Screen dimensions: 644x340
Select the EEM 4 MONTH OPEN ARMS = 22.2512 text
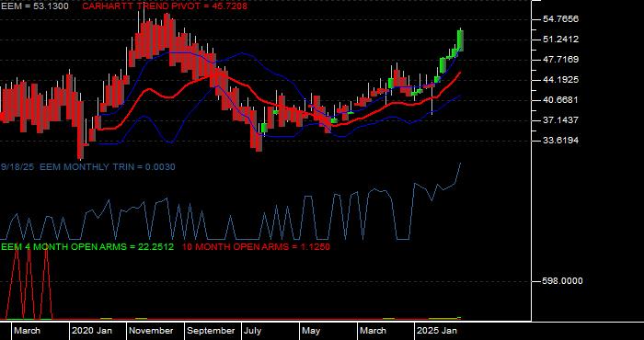(87, 247)
